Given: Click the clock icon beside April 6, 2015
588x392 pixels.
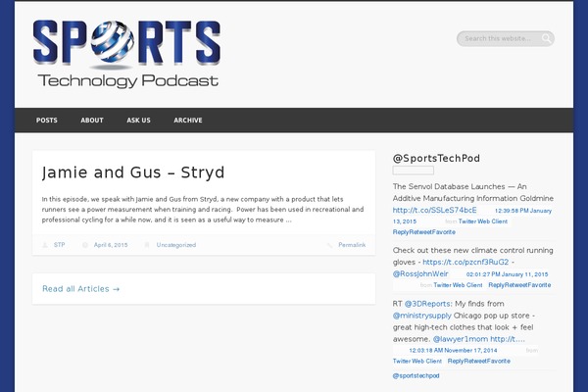Looking at the screenshot, I should coord(85,245).
